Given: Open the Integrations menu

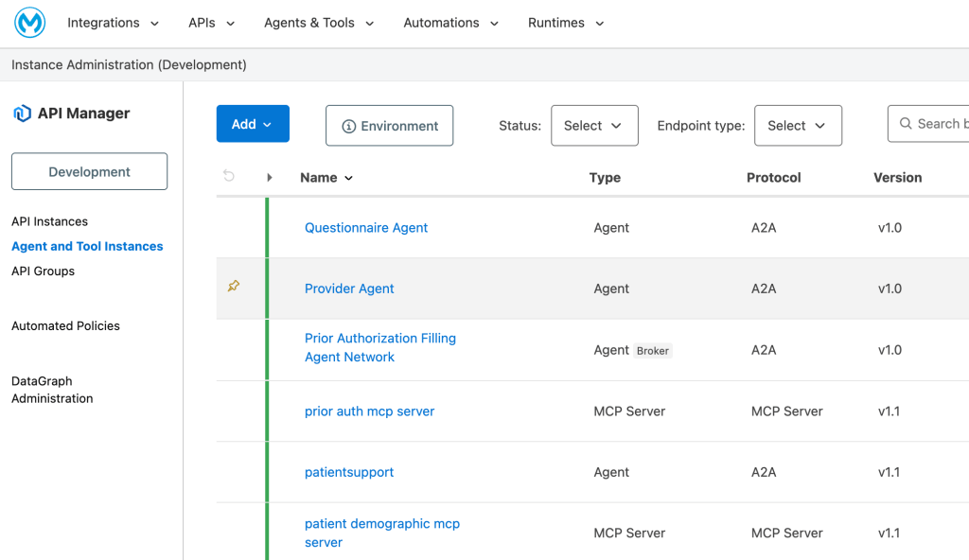Looking at the screenshot, I should (113, 23).
